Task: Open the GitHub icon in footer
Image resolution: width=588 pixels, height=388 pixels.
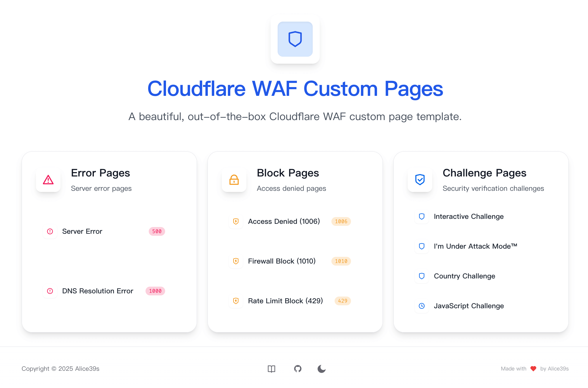Action: [298, 369]
